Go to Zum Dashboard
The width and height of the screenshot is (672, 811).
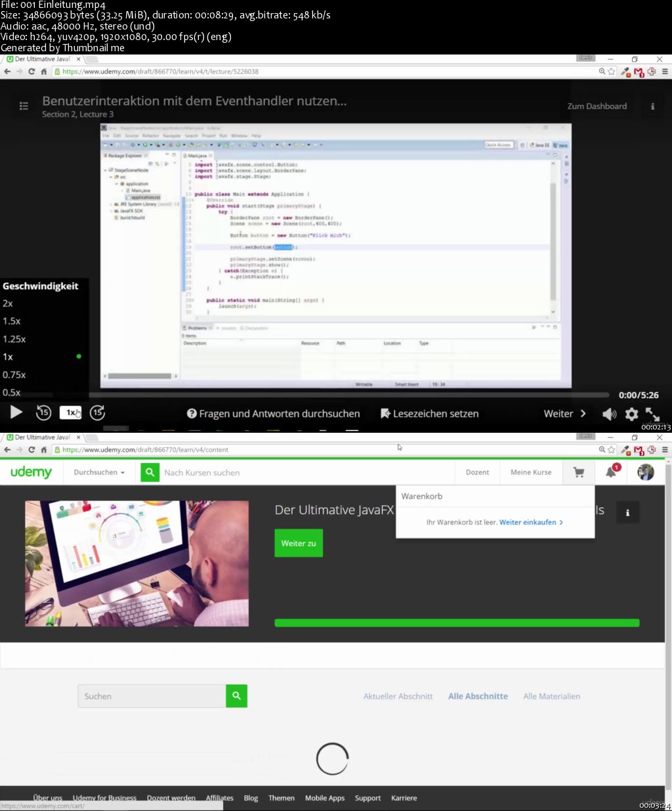coord(597,106)
